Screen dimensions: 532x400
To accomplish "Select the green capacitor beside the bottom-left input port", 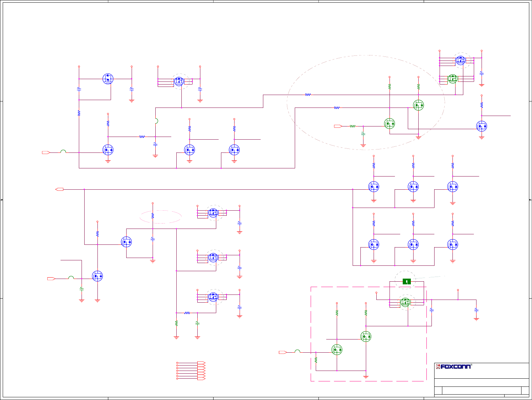I will tap(82, 289).
